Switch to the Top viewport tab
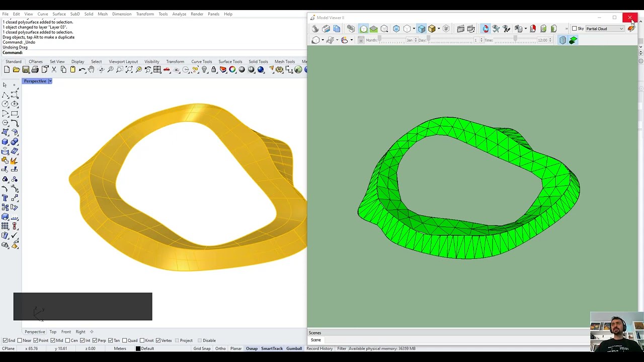 [x=53, y=332]
